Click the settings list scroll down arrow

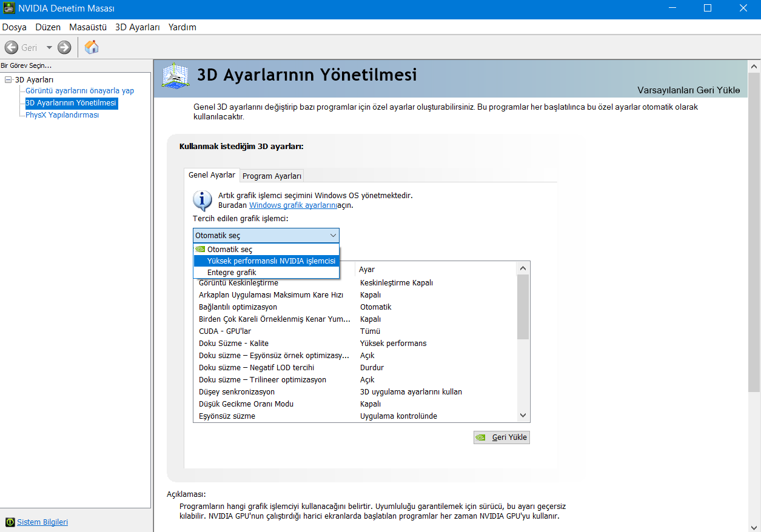pyautogui.click(x=523, y=416)
